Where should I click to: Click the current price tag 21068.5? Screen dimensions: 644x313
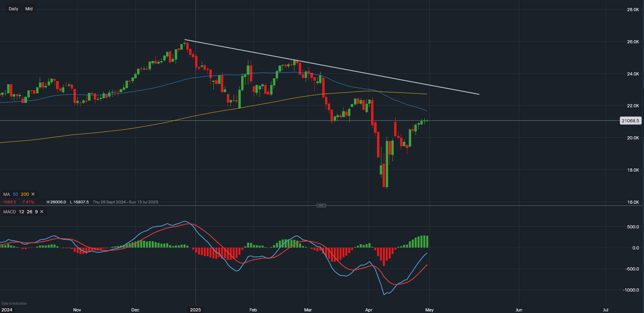(630, 121)
